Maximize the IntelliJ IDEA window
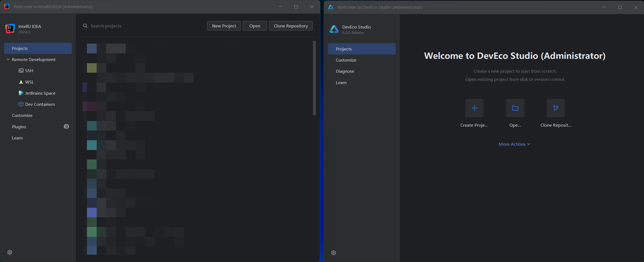 point(296,7)
